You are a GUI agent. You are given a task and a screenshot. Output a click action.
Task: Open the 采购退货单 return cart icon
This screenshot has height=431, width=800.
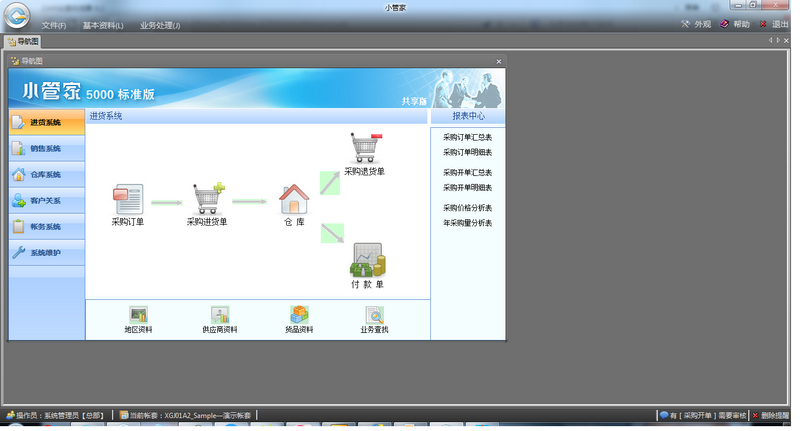(x=365, y=148)
